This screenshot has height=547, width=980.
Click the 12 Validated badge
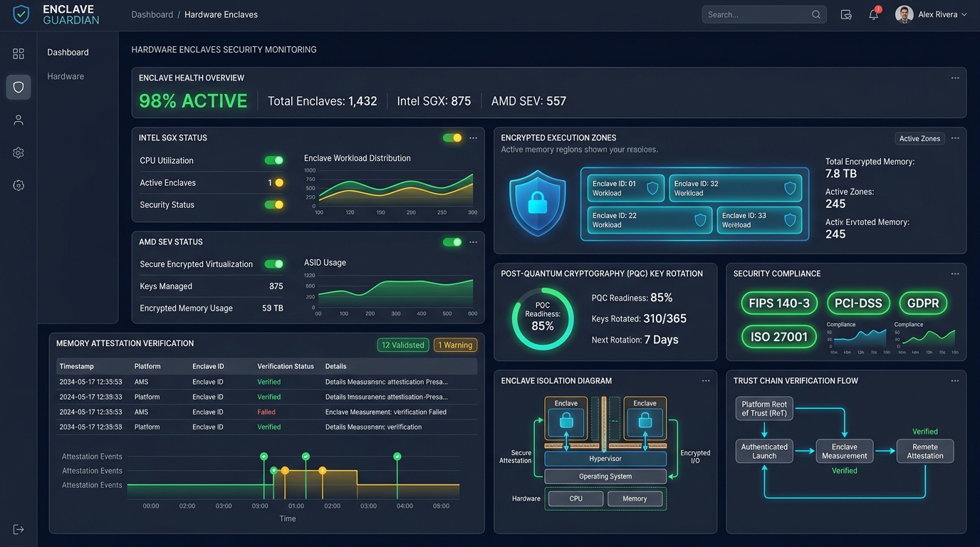tap(403, 345)
